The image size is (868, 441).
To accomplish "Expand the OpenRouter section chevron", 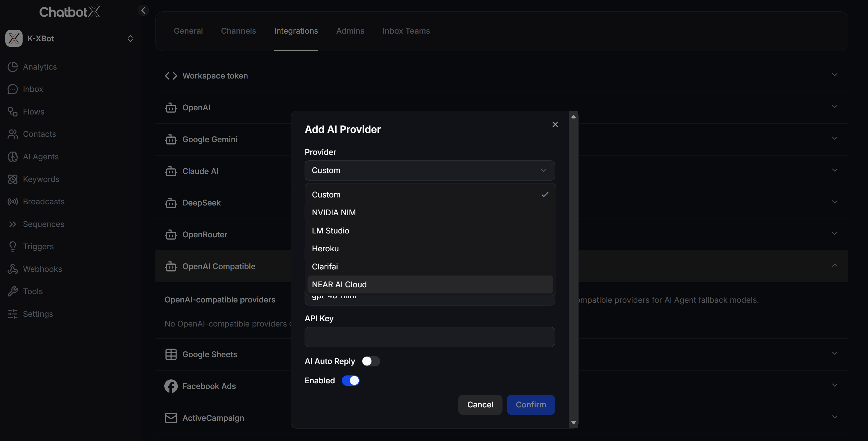I will click(x=835, y=233).
